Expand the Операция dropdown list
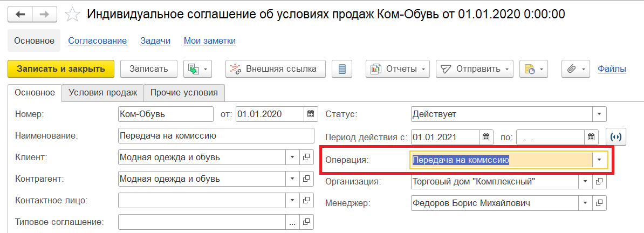The image size is (644, 233). [x=599, y=160]
